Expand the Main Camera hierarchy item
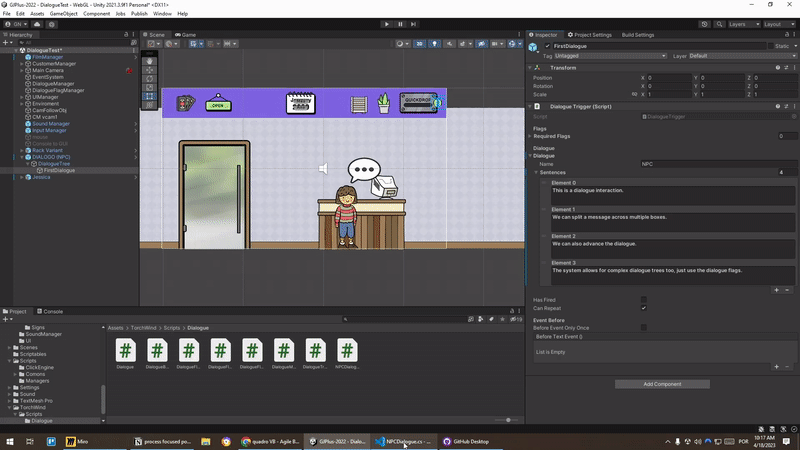The width and height of the screenshot is (800, 450). pos(22,70)
